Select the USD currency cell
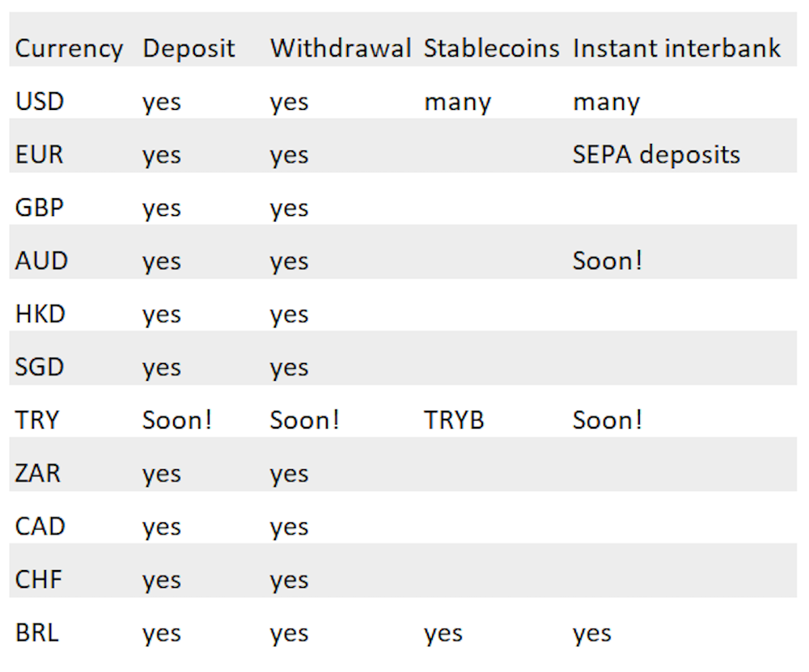Image resolution: width=809 pixels, height=672 pixels. [x=40, y=102]
